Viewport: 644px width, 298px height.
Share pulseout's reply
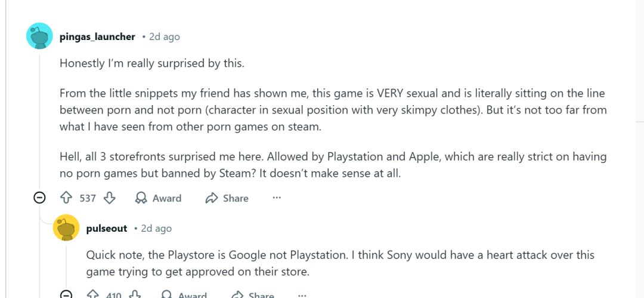(x=253, y=295)
